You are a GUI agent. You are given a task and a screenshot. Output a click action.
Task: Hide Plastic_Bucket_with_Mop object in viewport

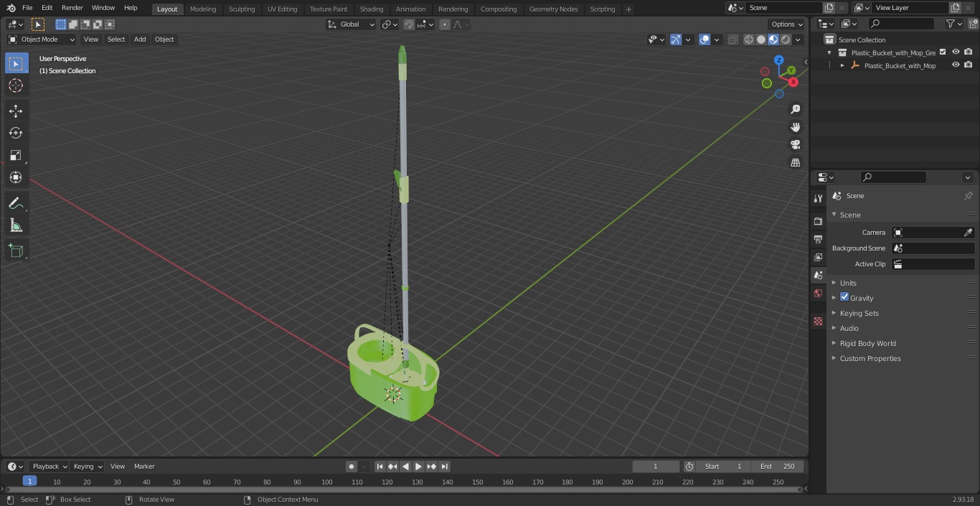click(x=956, y=65)
